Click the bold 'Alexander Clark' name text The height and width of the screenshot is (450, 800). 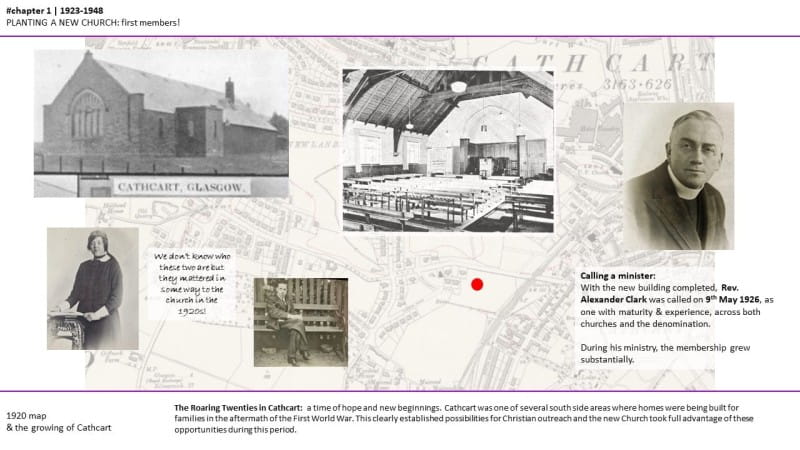coord(616,299)
